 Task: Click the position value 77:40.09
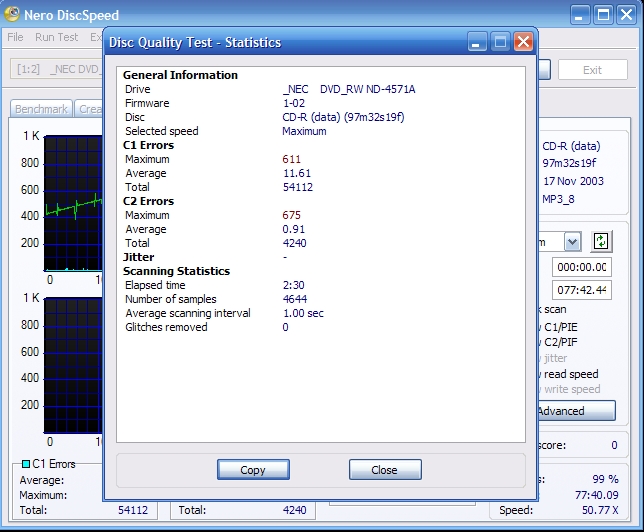(x=597, y=495)
